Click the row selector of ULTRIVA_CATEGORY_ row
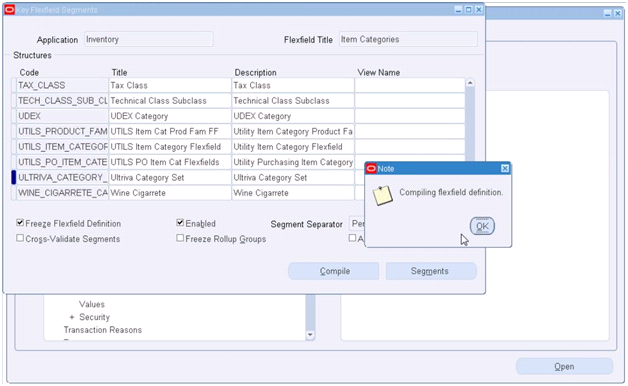Screen dimensions: 628x386 point(14,177)
